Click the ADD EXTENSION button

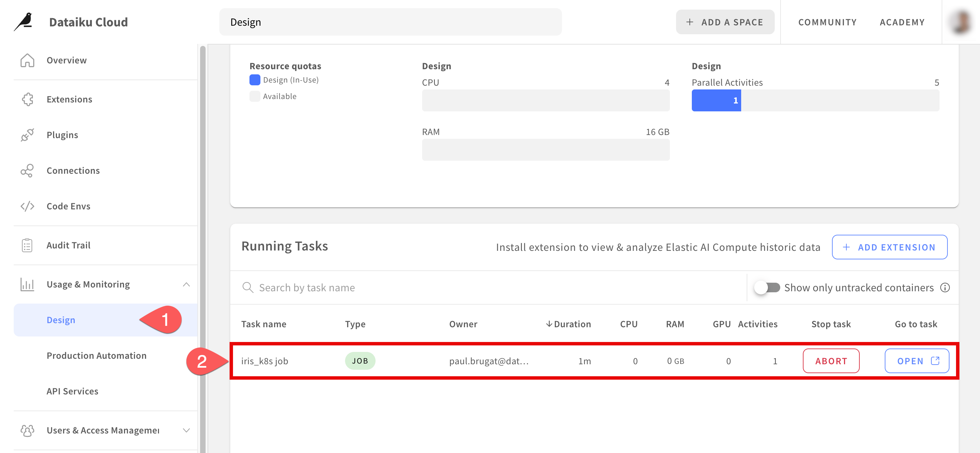coord(890,247)
